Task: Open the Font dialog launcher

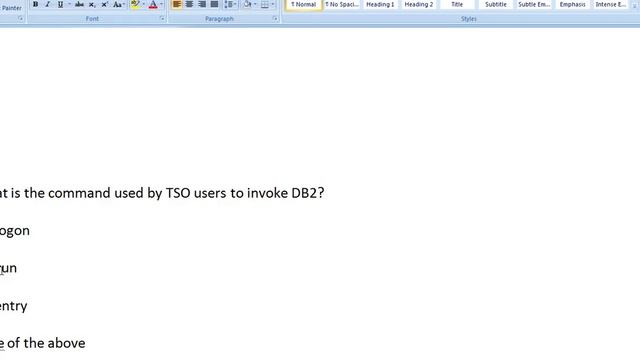Action: [x=162, y=18]
